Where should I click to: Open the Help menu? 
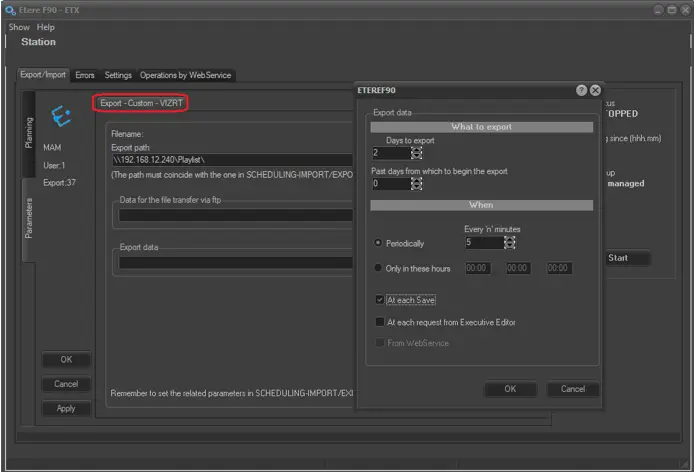click(46, 27)
